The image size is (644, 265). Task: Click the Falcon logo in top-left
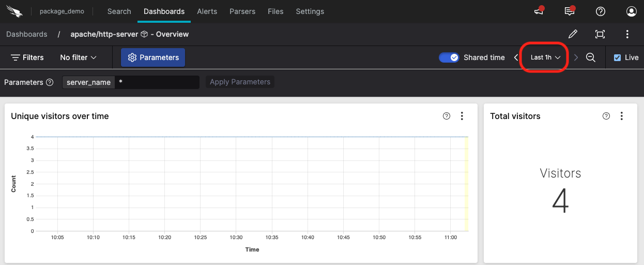click(x=15, y=11)
